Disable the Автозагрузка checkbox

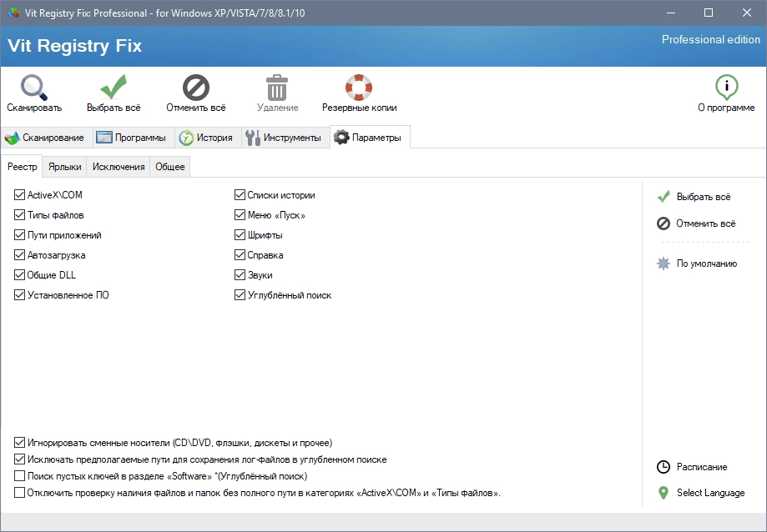pos(19,255)
